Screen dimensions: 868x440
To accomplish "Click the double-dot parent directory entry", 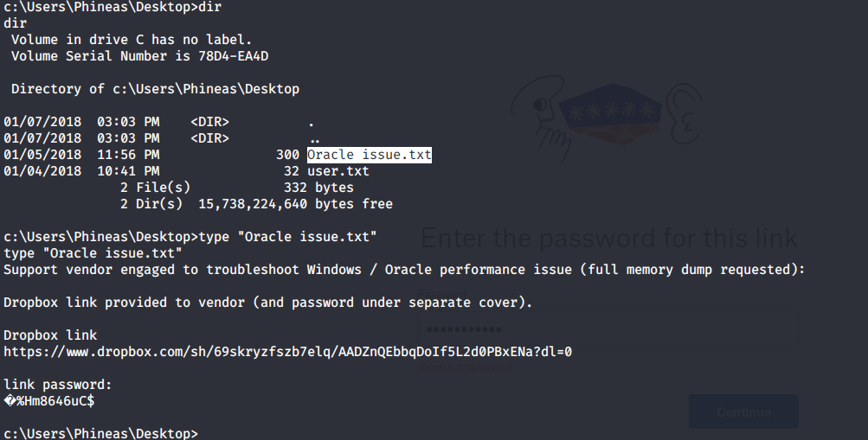I will point(314,138).
